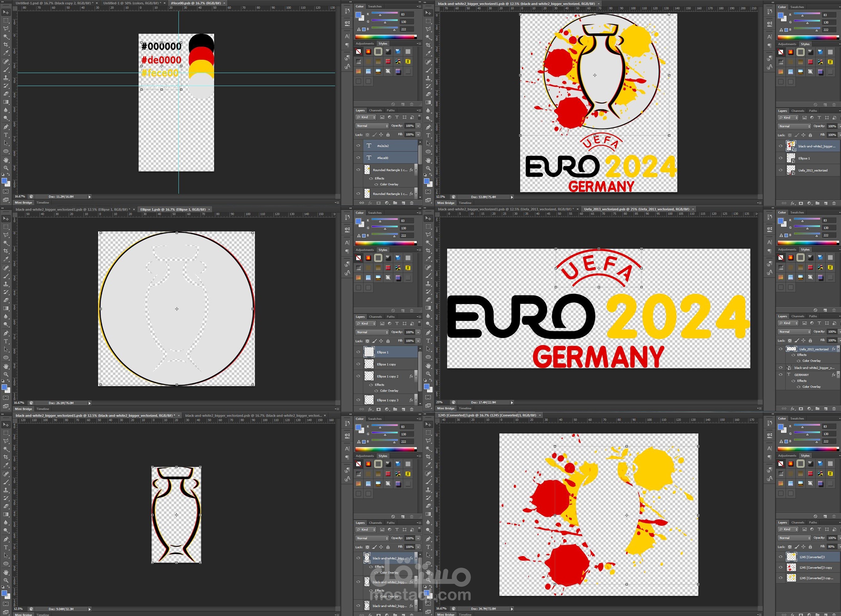Hide the 1245 [Converted]3 copy layer
The width and height of the screenshot is (841, 616).
[781, 567]
